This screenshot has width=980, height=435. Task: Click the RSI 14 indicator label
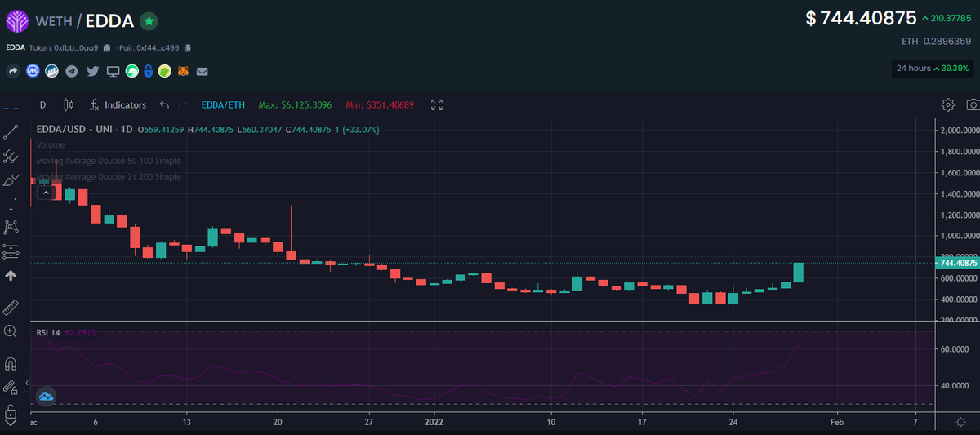[x=48, y=332]
